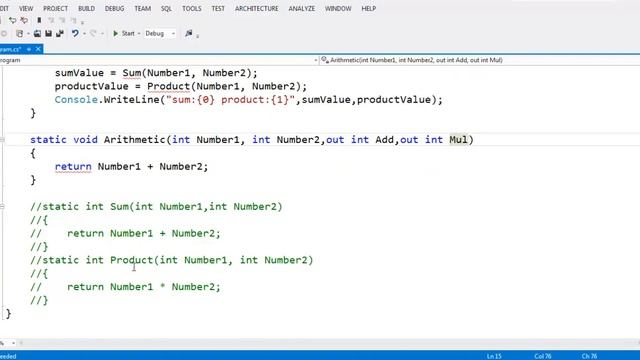Open the ANALYZE menu

point(302,8)
